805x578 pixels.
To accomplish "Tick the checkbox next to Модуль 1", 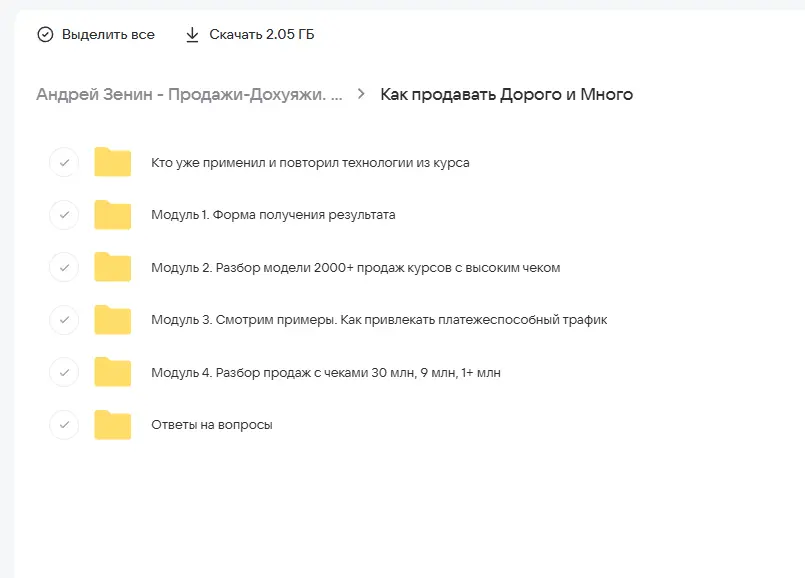I will click(x=64, y=215).
